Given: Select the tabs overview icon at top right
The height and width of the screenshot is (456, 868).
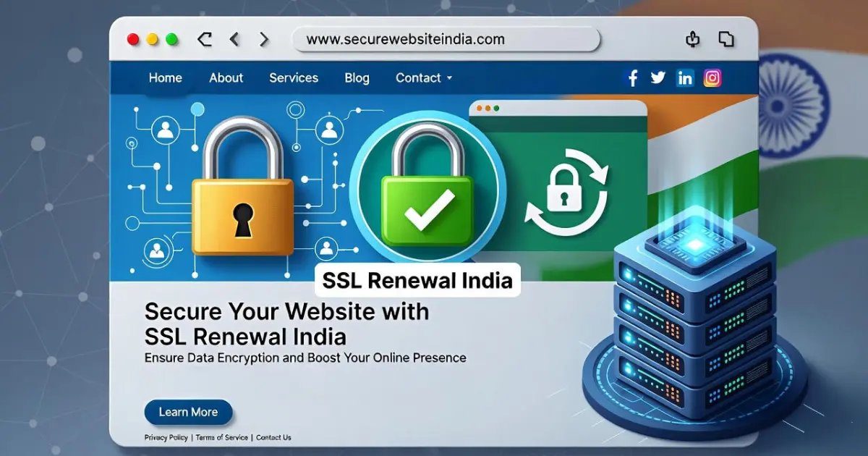Looking at the screenshot, I should pyautogui.click(x=726, y=39).
